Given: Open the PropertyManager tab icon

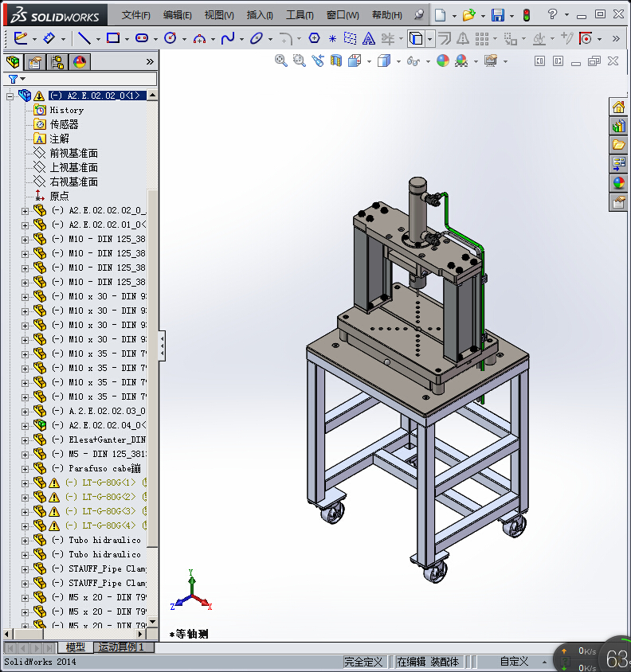Looking at the screenshot, I should pos(35,62).
